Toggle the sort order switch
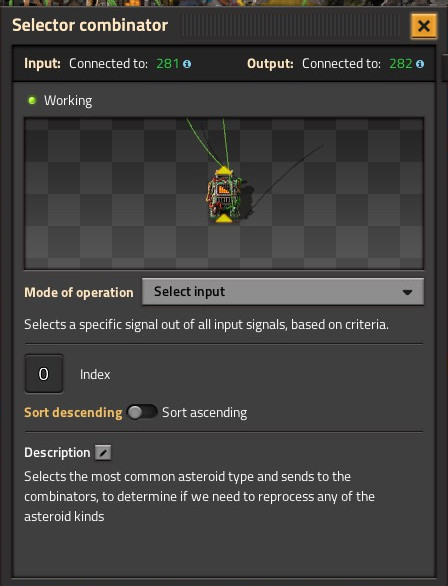 142,413
